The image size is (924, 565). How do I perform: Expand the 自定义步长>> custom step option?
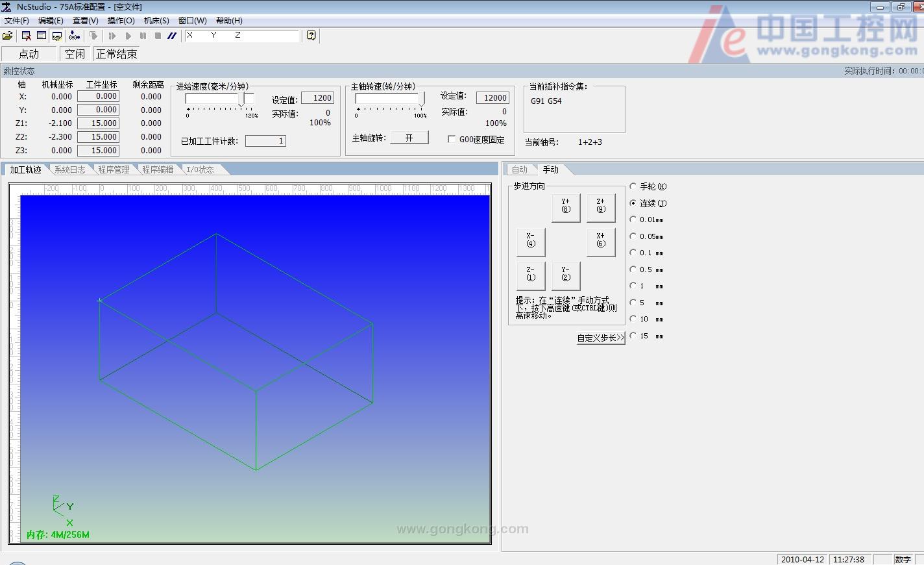click(x=600, y=338)
